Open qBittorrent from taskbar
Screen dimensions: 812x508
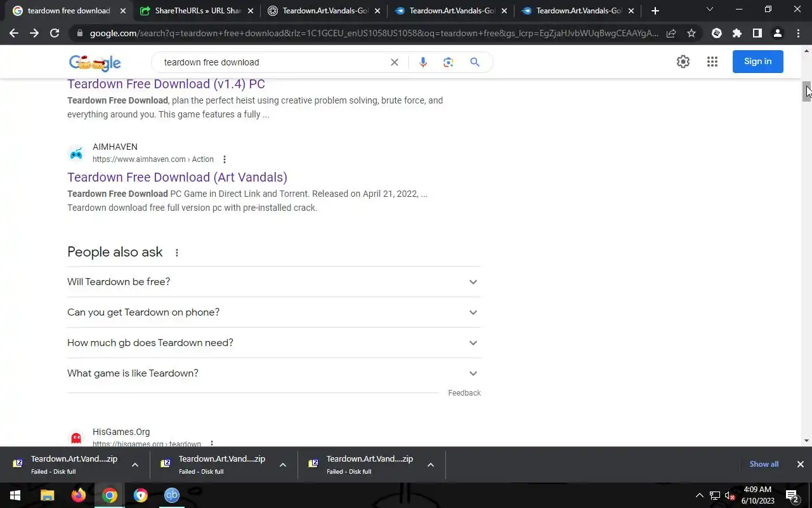pyautogui.click(x=172, y=495)
